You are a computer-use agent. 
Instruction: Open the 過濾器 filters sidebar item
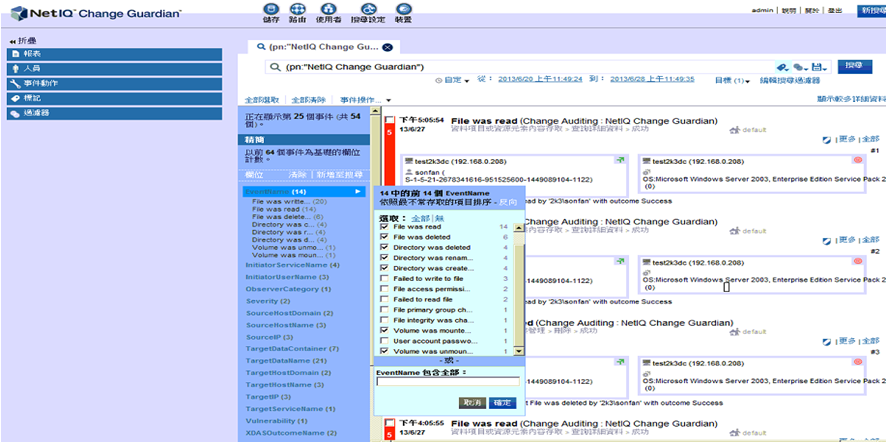(x=114, y=113)
